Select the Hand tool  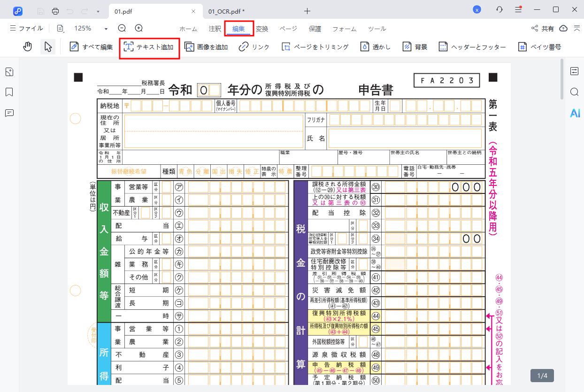click(28, 46)
